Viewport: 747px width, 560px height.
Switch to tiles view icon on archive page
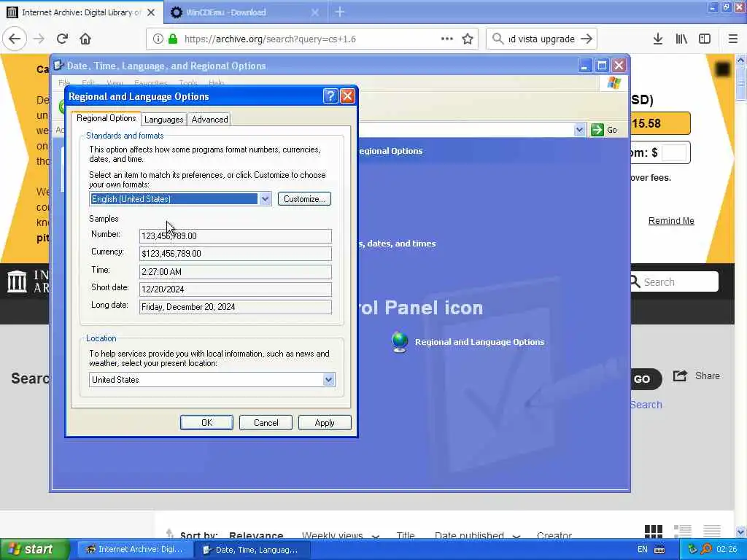click(653, 532)
